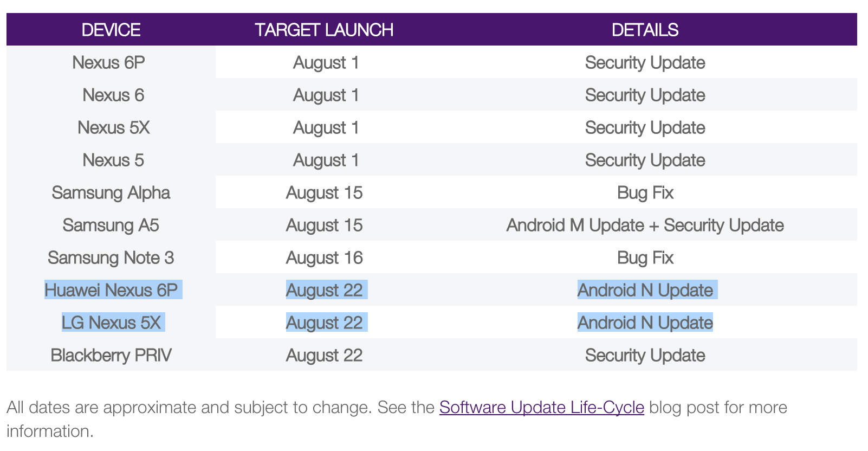
Task: Click the Nexus 6P device cell
Action: click(x=109, y=63)
